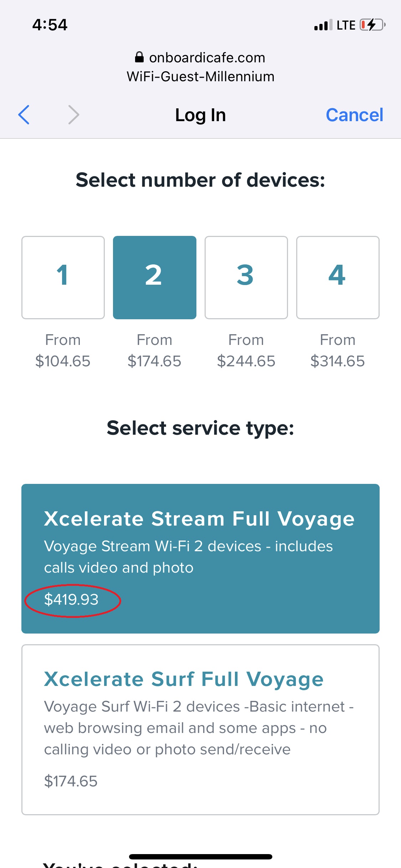Viewport: 401px width, 868px height.
Task: Tap the LTE network indicator
Action: coord(346,25)
